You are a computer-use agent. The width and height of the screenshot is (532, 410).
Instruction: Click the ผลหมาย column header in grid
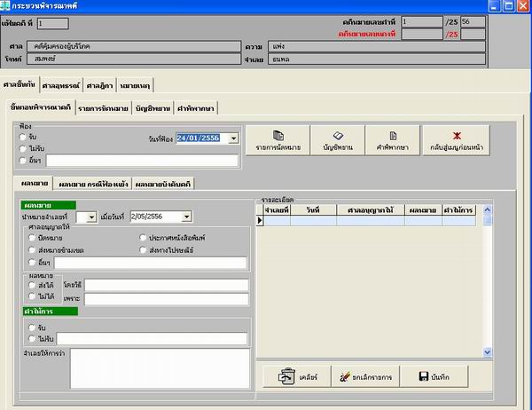[x=423, y=210]
